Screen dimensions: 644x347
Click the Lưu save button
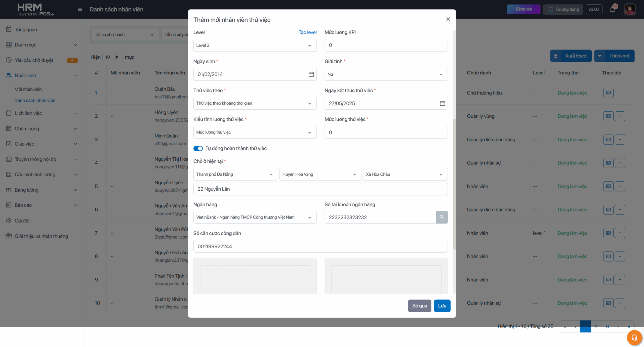(x=442, y=306)
